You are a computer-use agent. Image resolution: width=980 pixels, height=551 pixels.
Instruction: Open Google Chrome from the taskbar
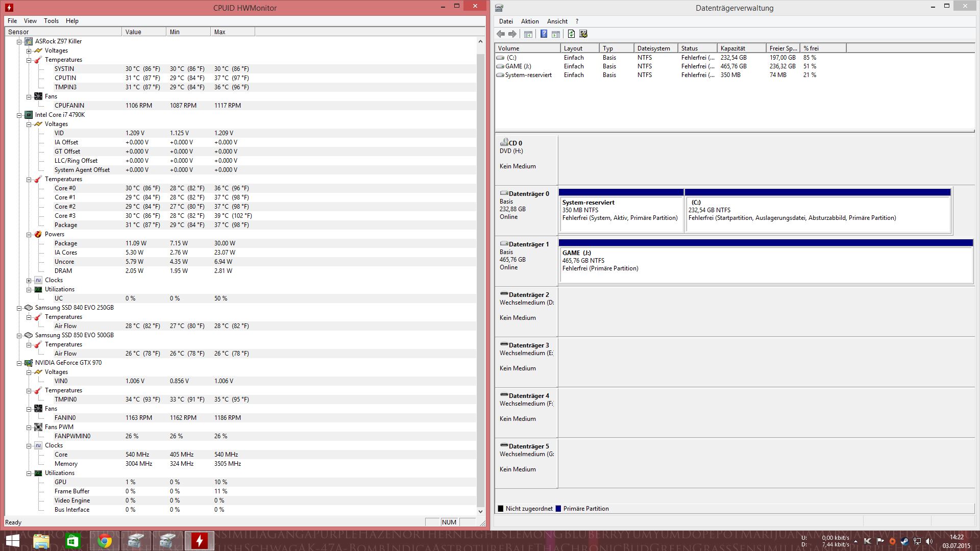105,541
